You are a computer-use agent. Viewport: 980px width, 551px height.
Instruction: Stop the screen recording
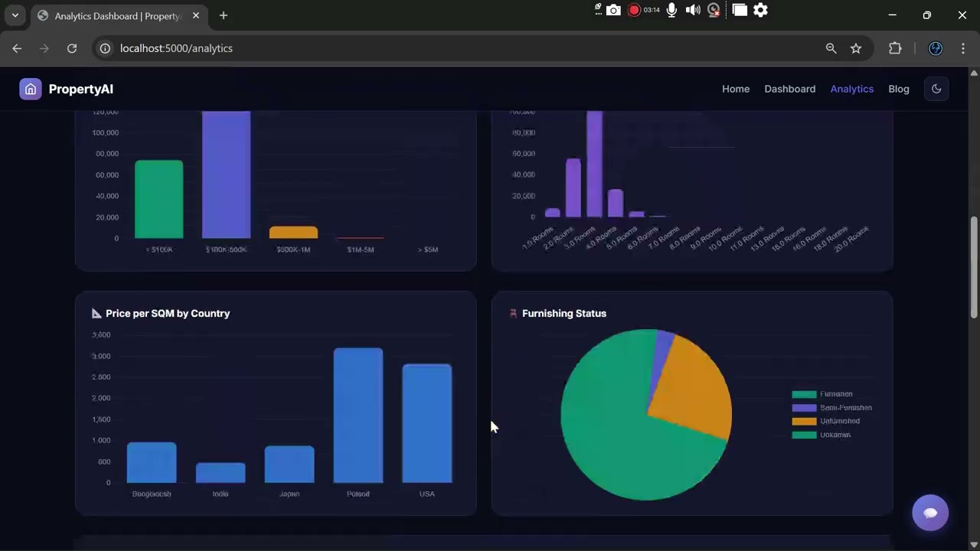click(634, 10)
